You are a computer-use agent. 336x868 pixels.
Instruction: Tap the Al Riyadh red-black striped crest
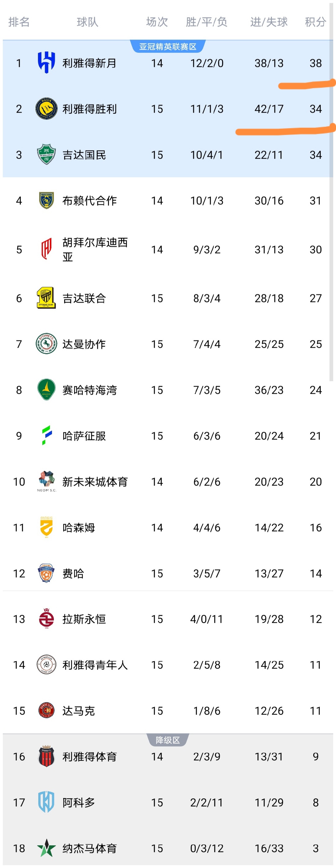click(x=46, y=756)
